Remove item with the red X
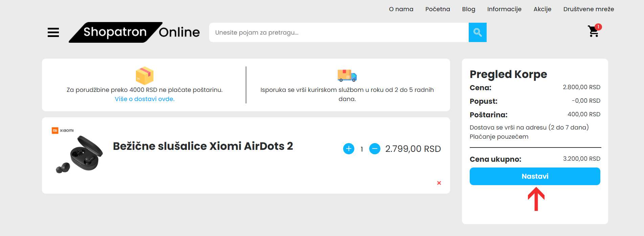 439,183
